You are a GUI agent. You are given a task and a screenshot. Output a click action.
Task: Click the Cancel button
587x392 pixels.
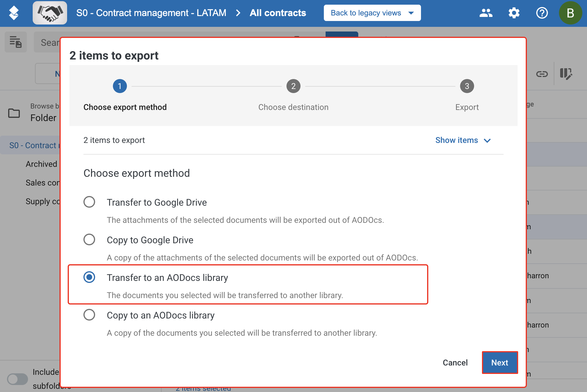[x=455, y=363]
